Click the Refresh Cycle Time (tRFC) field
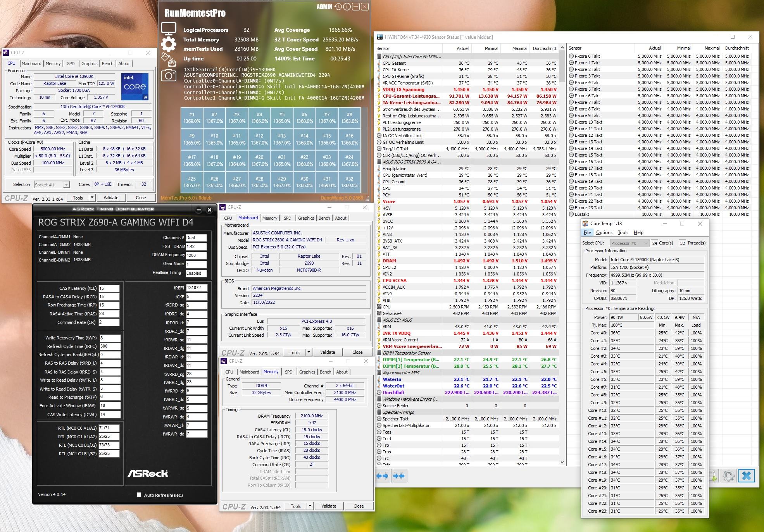 point(110,346)
